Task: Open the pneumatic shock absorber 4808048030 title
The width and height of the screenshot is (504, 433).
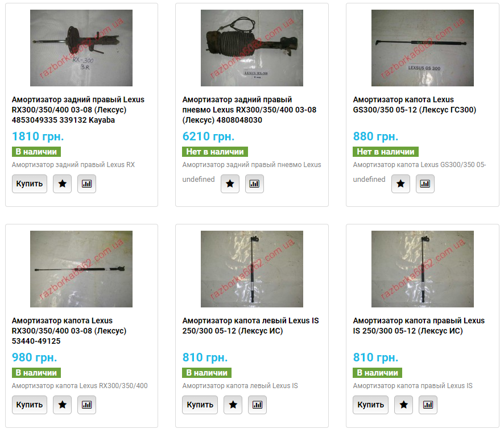Action: point(249,110)
